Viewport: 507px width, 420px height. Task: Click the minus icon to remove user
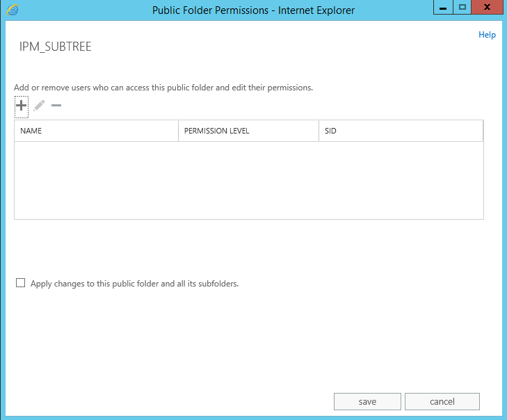(x=56, y=106)
